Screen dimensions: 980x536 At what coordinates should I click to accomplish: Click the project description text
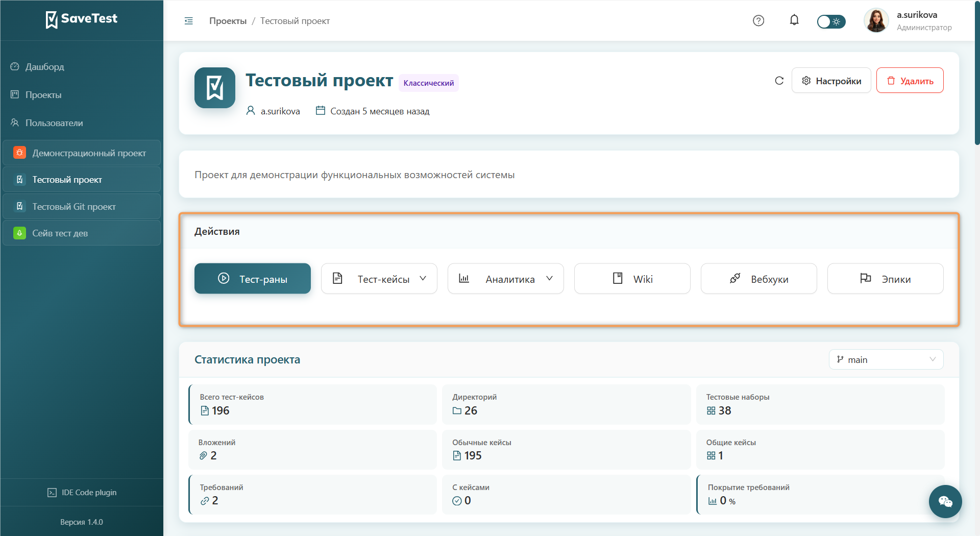coord(354,175)
